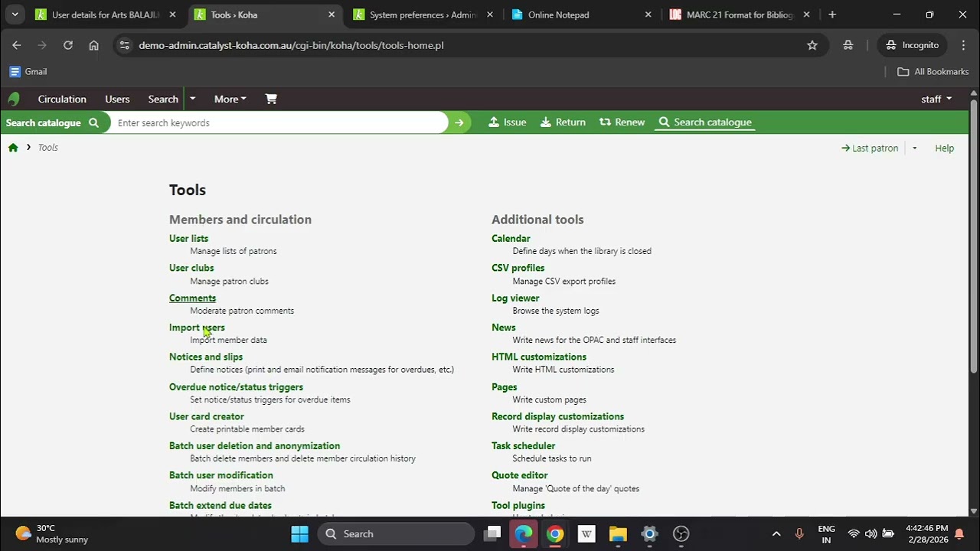Click the Koha leaf logo icon
Screen dimensions: 980x551
pyautogui.click(x=13, y=99)
